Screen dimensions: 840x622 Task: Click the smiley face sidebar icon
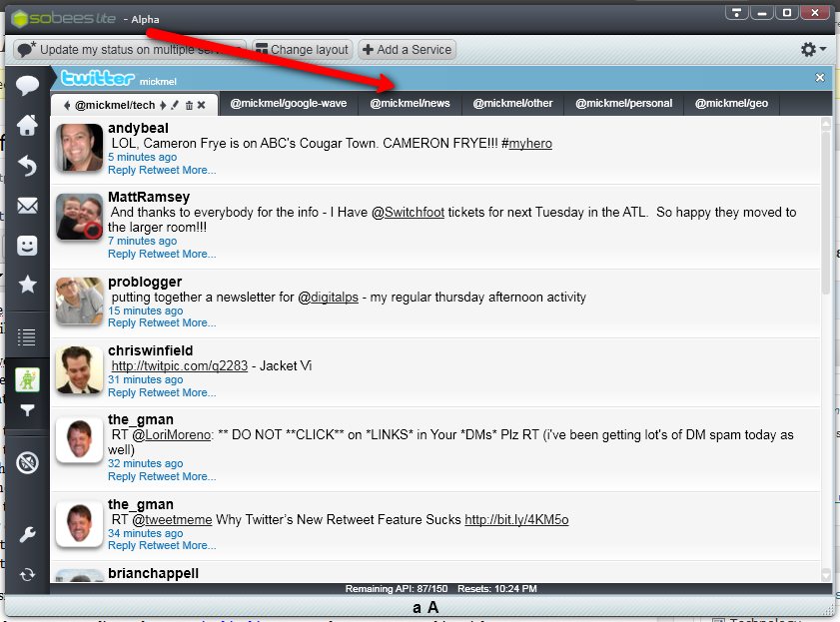pos(27,246)
